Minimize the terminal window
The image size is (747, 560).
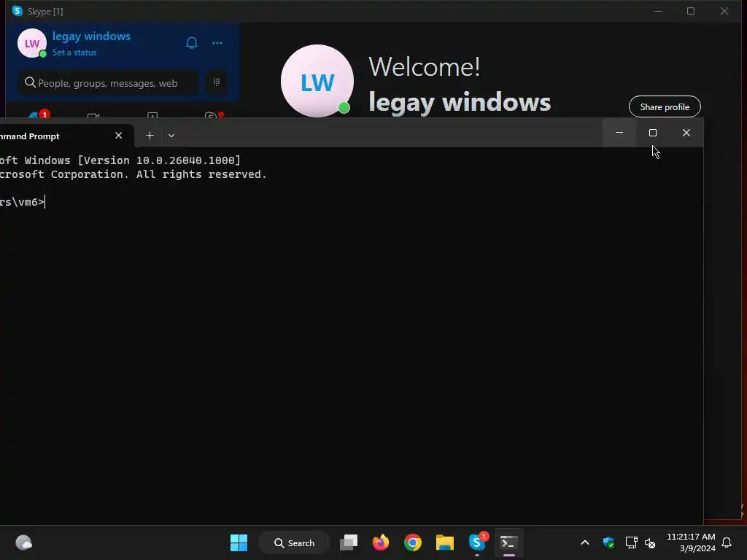tap(619, 133)
